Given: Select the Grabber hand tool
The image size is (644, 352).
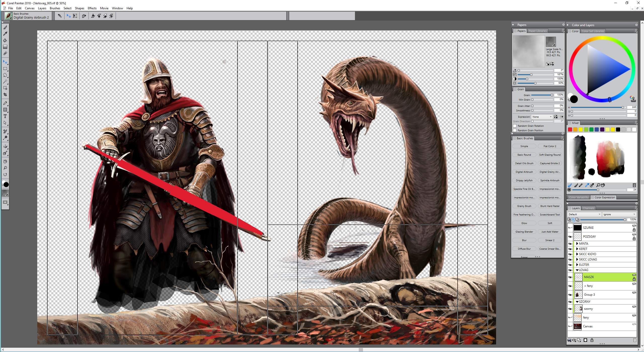Looking at the screenshot, I should (5, 161).
